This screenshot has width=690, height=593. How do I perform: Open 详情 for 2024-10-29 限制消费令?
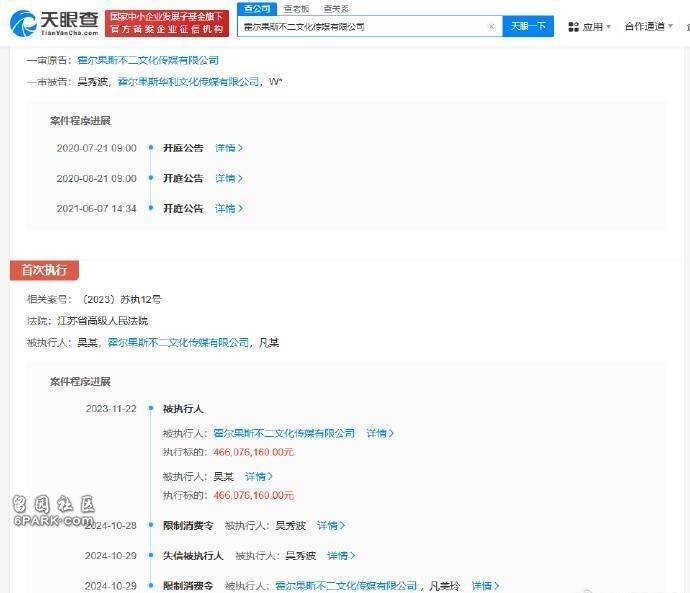[x=485, y=586]
